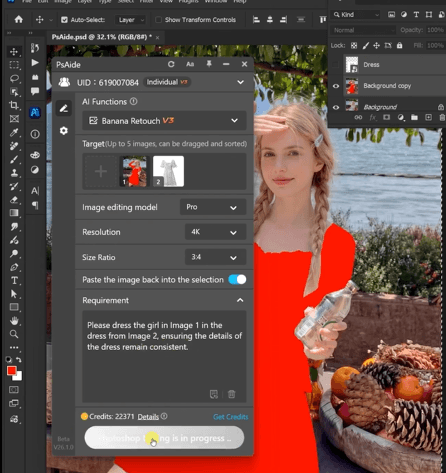Open the Resolution 4K dropdown

[x=215, y=232]
